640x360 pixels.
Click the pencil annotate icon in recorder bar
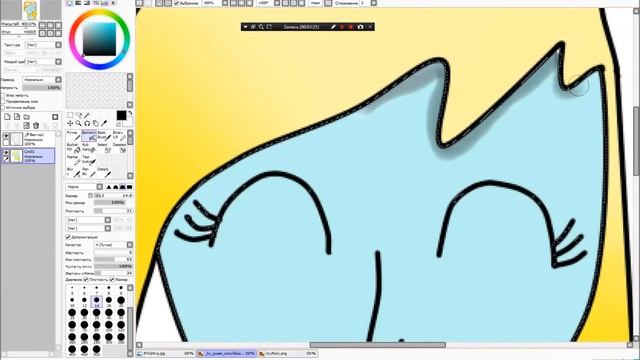pyautogui.click(x=333, y=27)
